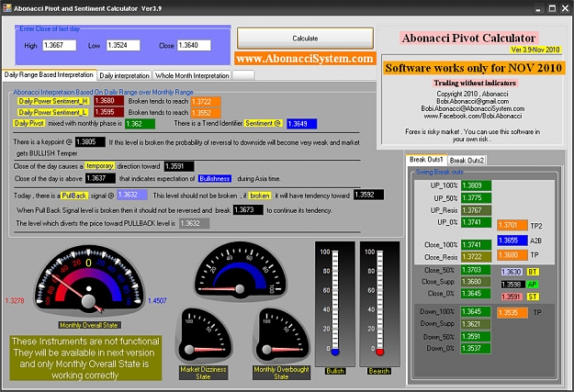Maximize the Abonacci calculator window
Image resolution: width=574 pixels, height=392 pixels.
click(552, 8)
